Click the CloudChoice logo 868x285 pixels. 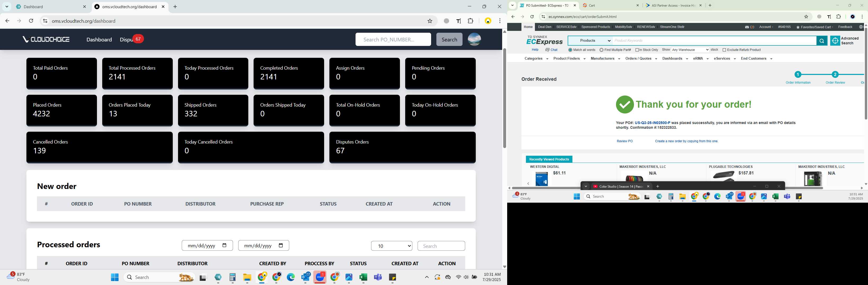coord(46,39)
